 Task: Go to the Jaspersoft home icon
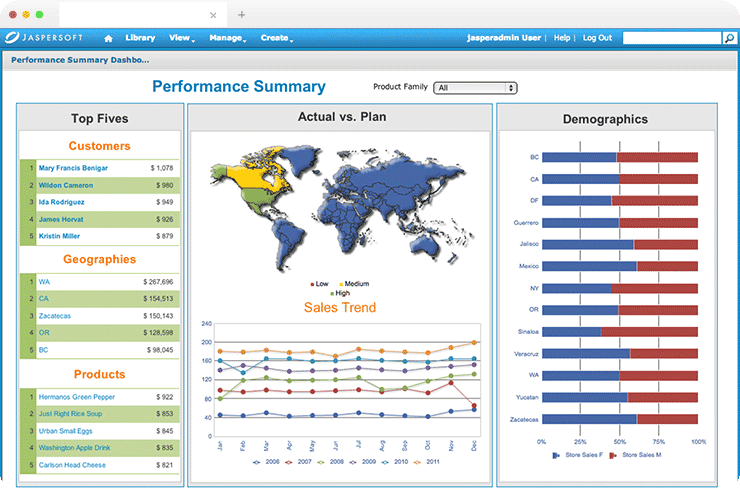pos(108,38)
